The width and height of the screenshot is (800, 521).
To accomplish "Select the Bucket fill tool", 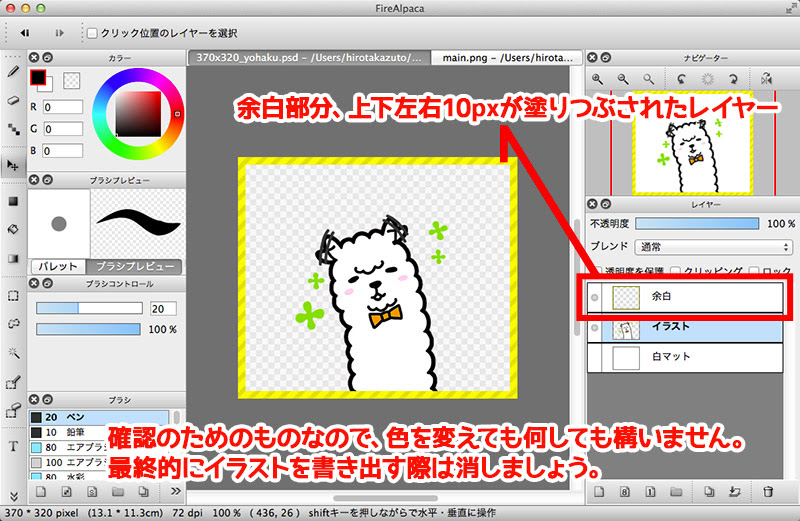I will coord(13,229).
